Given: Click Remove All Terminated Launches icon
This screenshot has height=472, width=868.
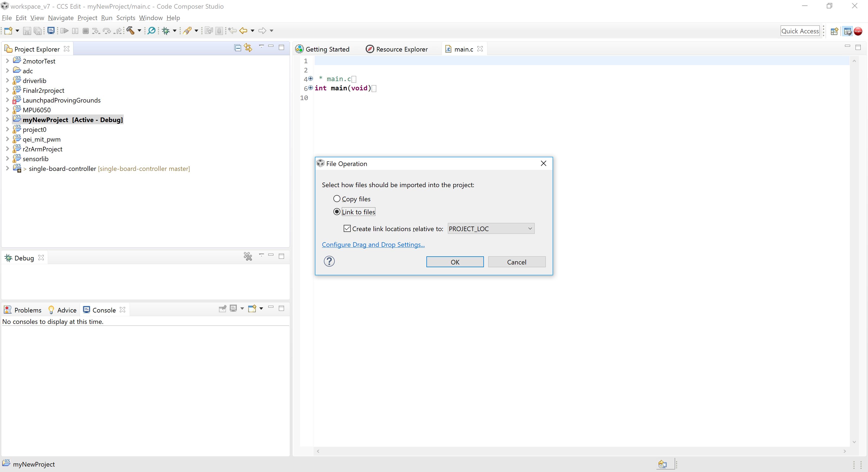Looking at the screenshot, I should [248, 257].
